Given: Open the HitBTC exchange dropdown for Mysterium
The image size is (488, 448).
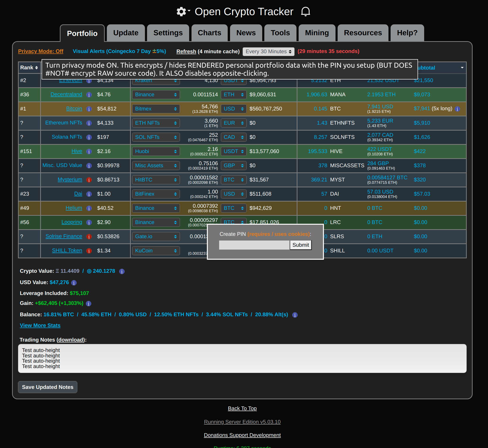Looking at the screenshot, I should [x=156, y=180].
